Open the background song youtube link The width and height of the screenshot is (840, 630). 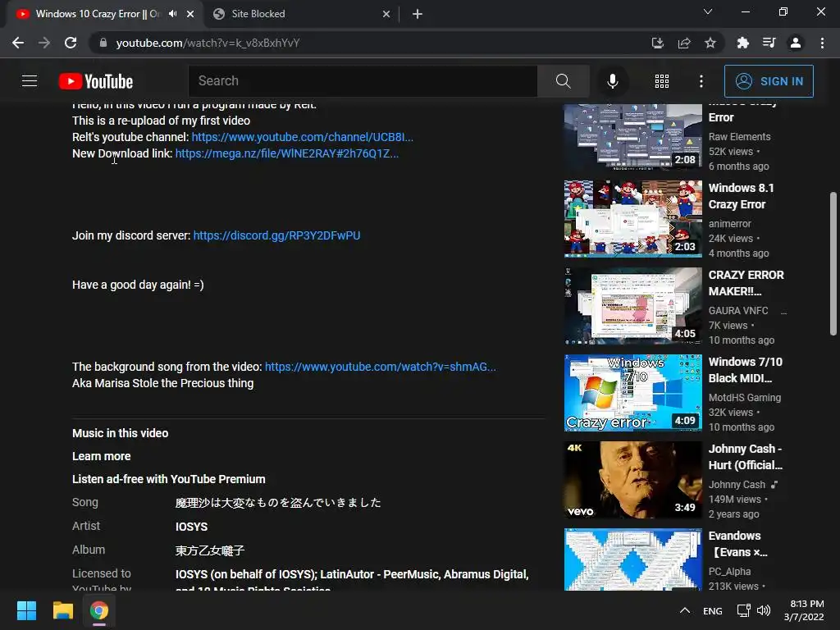coord(381,367)
